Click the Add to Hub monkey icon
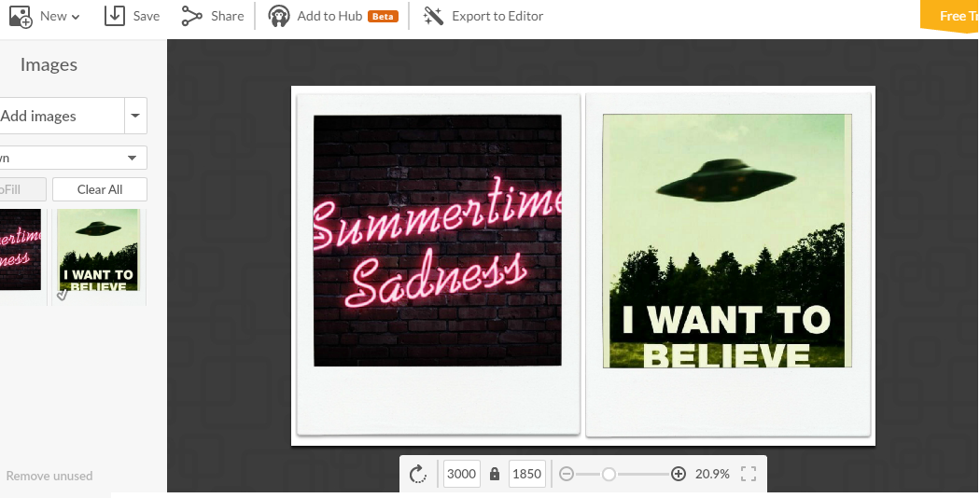This screenshot has height=498, width=980. click(279, 16)
